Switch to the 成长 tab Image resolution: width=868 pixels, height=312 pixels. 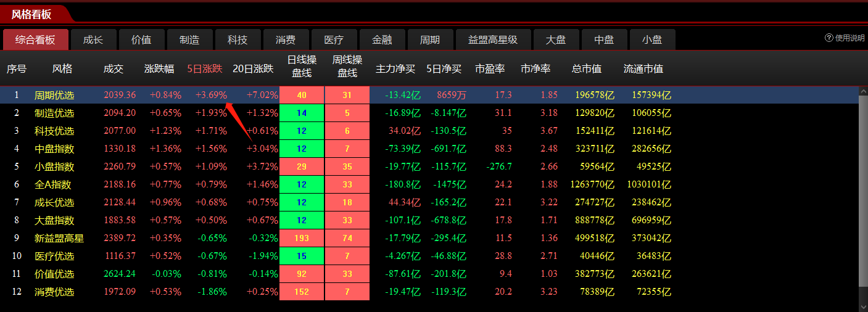93,40
